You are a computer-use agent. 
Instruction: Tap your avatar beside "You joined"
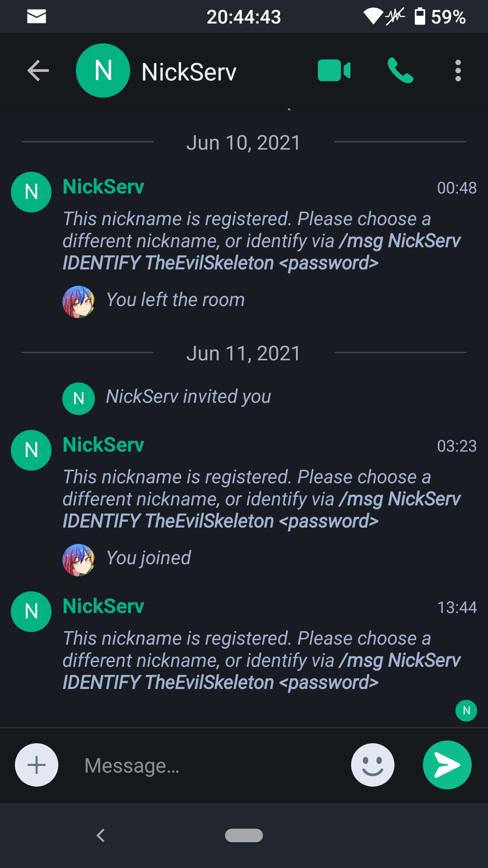(x=79, y=560)
